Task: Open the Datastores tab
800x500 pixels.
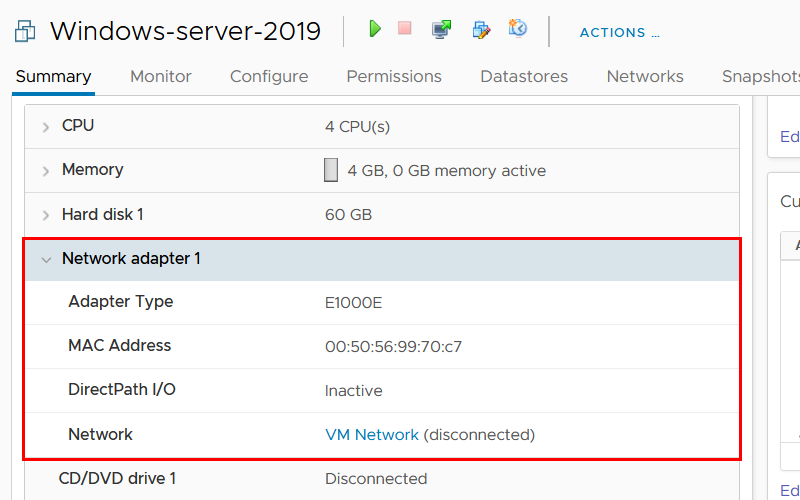Action: pyautogui.click(x=524, y=77)
